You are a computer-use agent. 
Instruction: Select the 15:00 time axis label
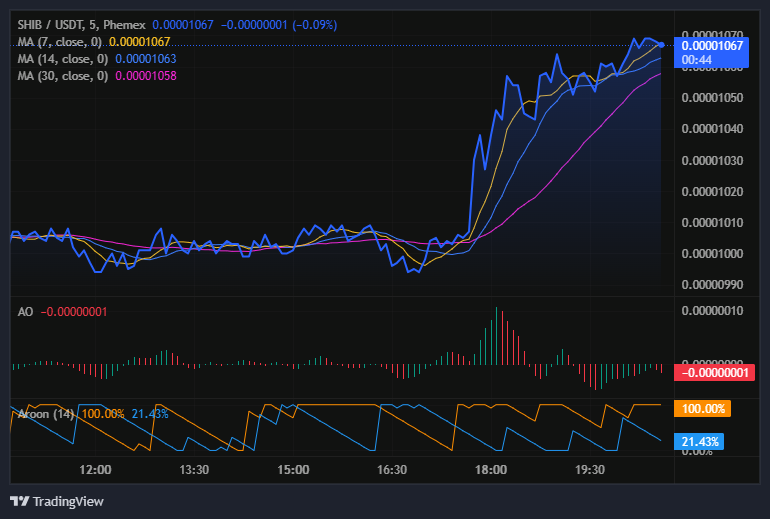pyautogui.click(x=293, y=470)
